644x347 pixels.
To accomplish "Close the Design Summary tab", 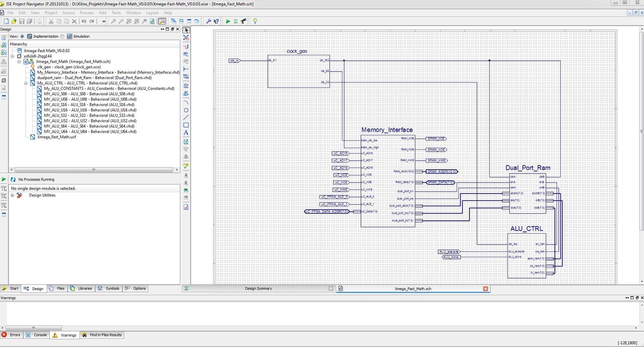I will pyautogui.click(x=331, y=288).
